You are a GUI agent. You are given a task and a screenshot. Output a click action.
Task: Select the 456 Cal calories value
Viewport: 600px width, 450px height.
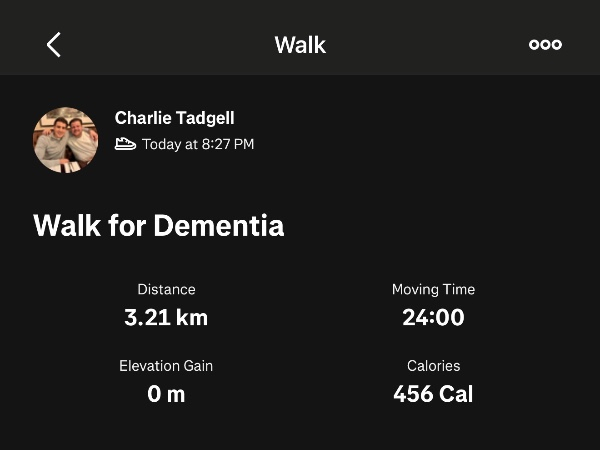[x=433, y=394]
